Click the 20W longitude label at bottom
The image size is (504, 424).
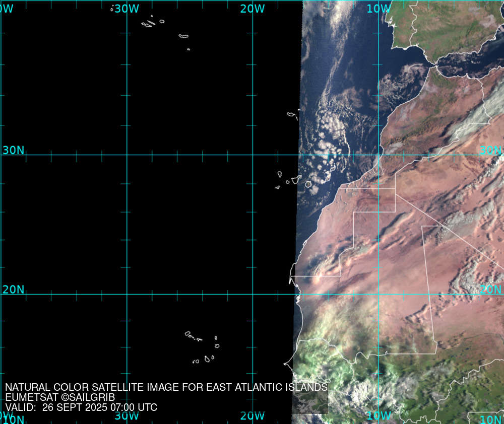click(253, 416)
